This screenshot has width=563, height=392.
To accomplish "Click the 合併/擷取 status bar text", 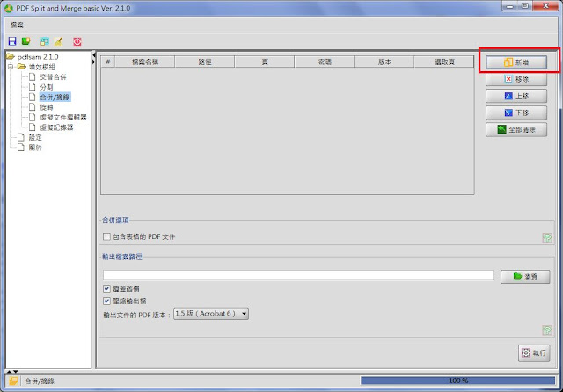I will click(40, 381).
